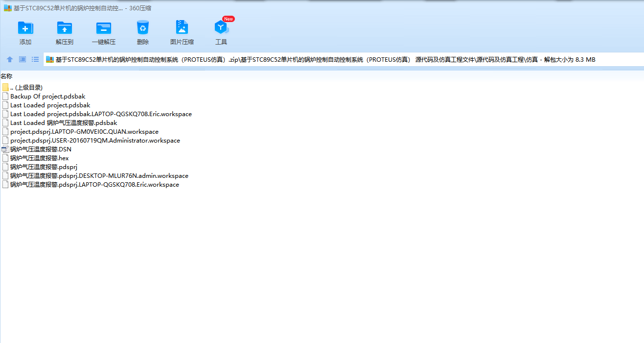Screen dimensions: 644x343
Task: Switch to thumbnail view icon
Action: [x=23, y=59]
